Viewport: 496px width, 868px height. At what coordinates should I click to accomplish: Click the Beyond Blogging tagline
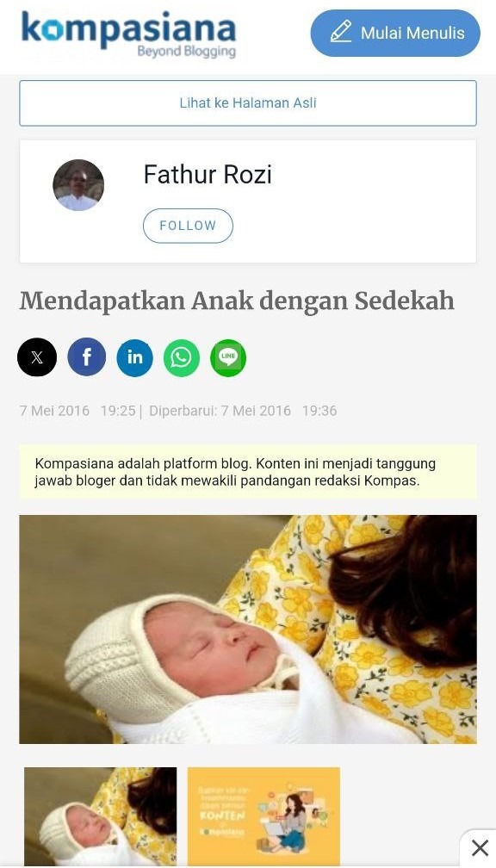187,52
